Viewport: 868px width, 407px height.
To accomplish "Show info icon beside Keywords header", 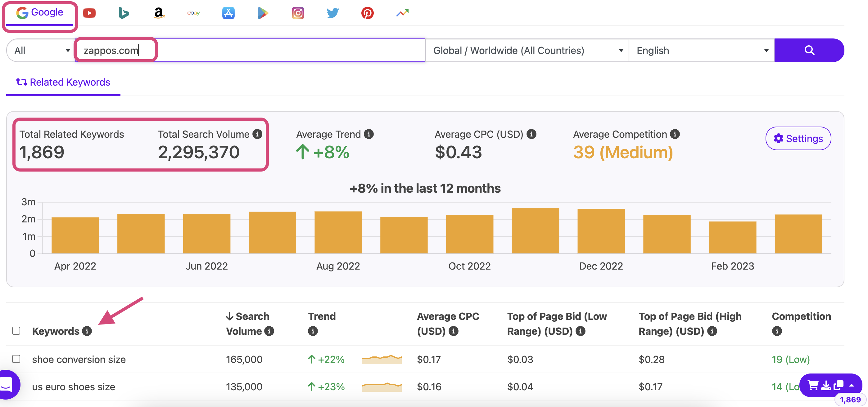I will pos(87,331).
